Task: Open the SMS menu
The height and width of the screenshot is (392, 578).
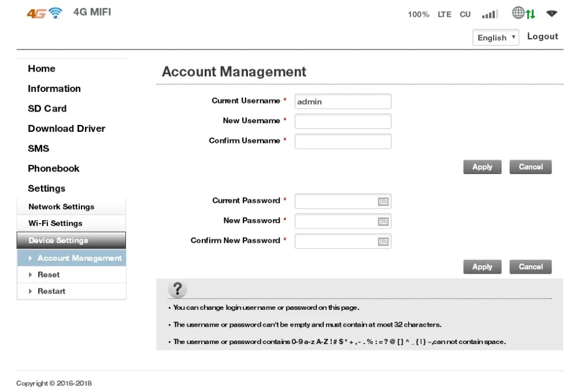Action: pos(38,148)
